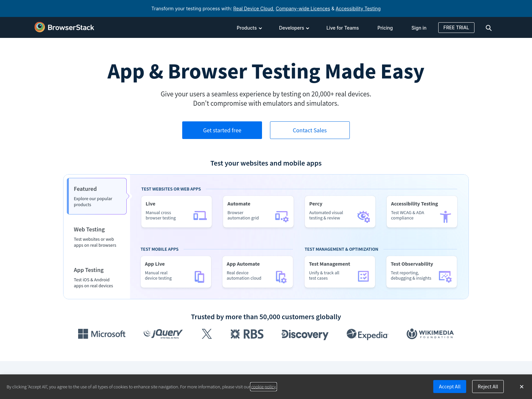Screen dimensions: 532x399
Task: Open the Sign in page
Action: click(419, 28)
